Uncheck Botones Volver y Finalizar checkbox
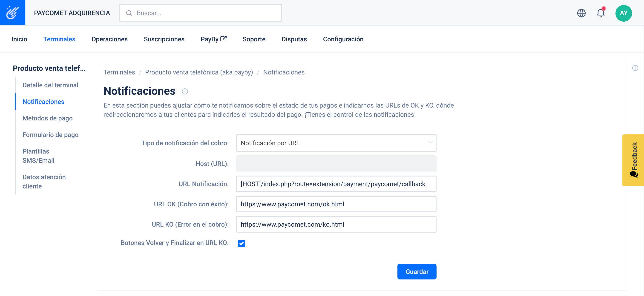The width and height of the screenshot is (644, 296). tap(241, 243)
